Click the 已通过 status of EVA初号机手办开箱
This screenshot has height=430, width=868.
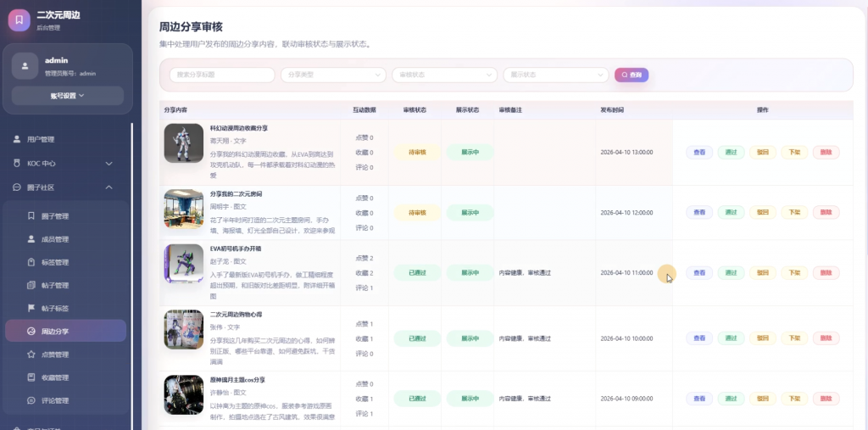tap(417, 272)
